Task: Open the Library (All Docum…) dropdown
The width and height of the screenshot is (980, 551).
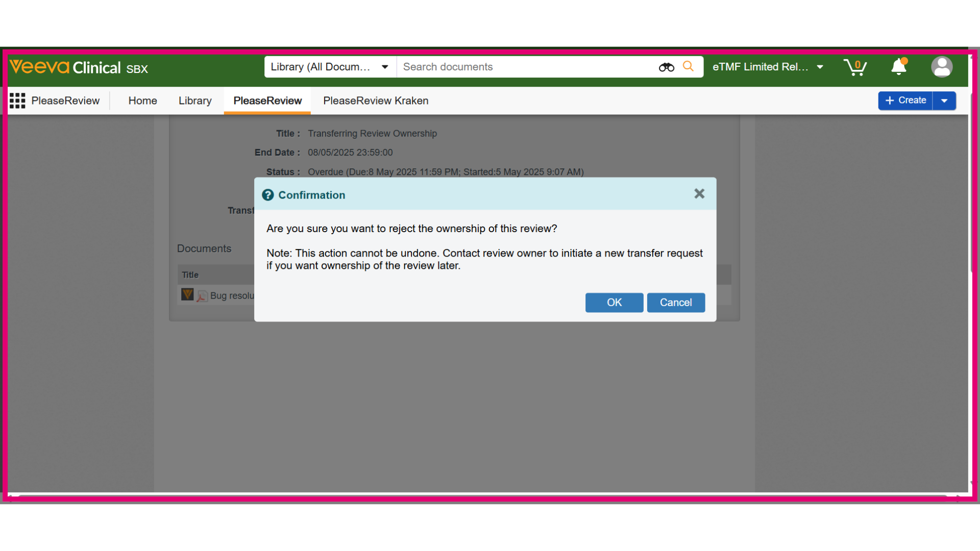Action: point(330,67)
